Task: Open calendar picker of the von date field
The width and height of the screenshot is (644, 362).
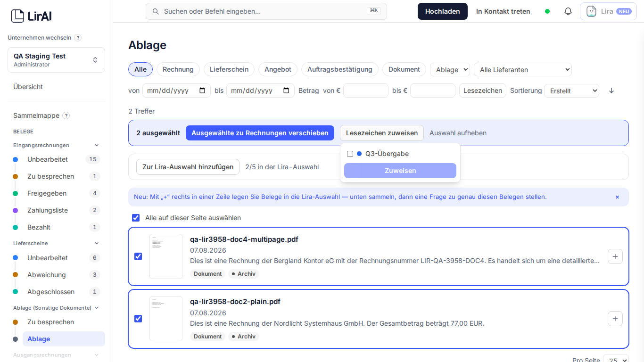Action: pos(202,90)
